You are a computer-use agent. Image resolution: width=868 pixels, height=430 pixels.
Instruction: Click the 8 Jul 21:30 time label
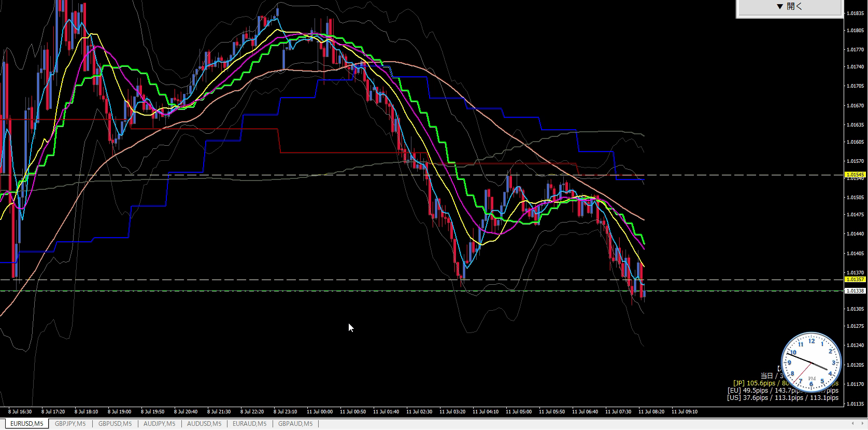point(219,412)
